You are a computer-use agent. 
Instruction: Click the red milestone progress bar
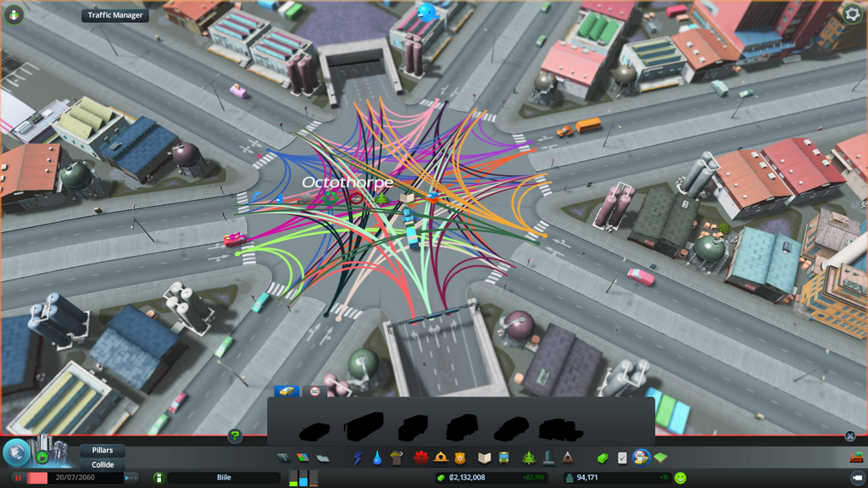37,478
